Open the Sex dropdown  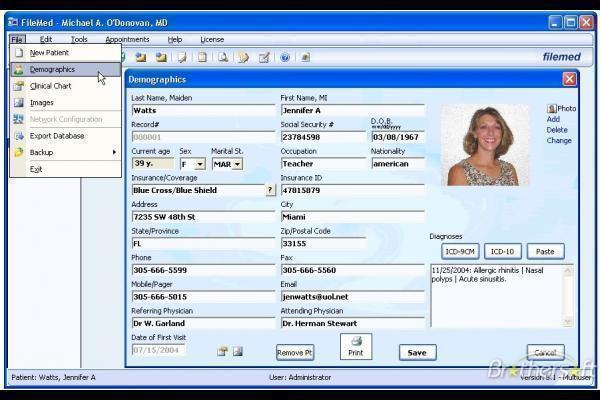[200, 164]
